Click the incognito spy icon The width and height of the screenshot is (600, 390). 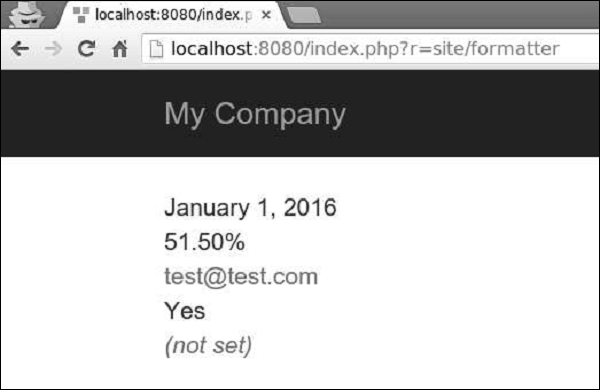click(26, 14)
